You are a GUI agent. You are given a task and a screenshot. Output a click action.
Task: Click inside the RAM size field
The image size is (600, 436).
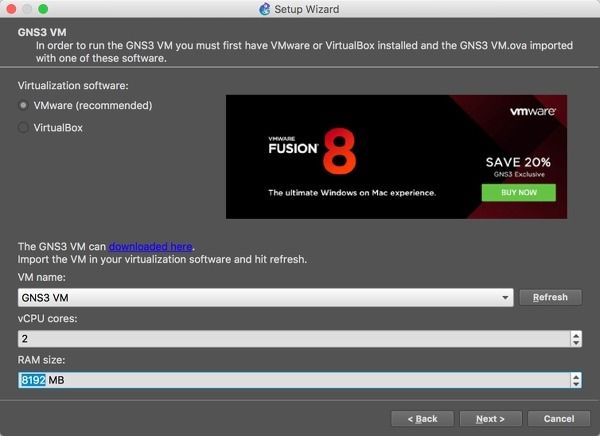pyautogui.click(x=294, y=380)
